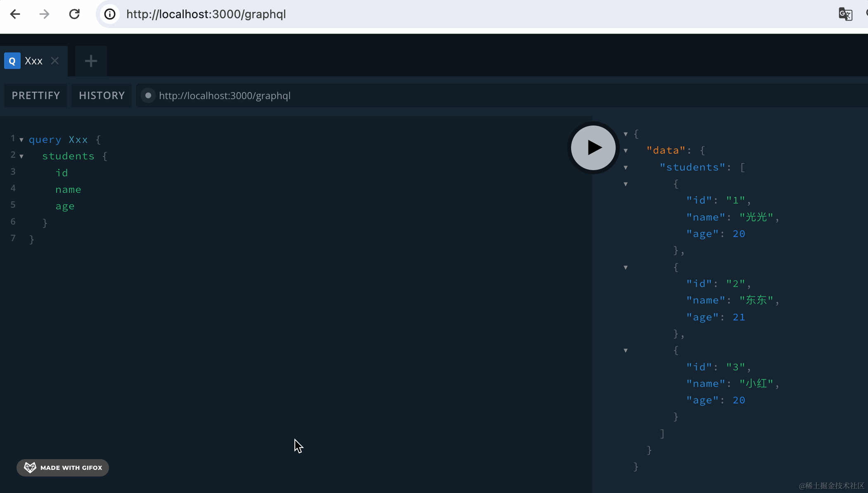Viewport: 868px width, 493px height.
Task: Click the browser back arrow
Action: [15, 14]
